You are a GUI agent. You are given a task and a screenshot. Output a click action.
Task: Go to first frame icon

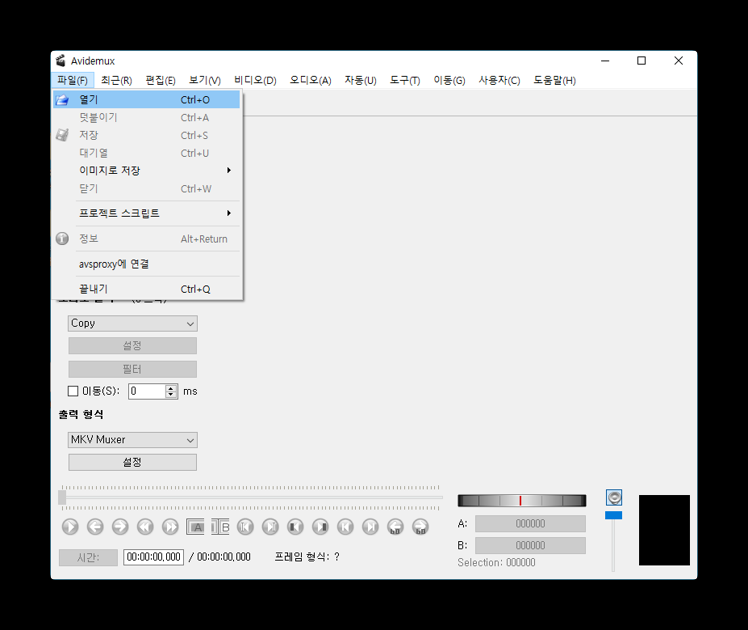pyautogui.click(x=345, y=527)
